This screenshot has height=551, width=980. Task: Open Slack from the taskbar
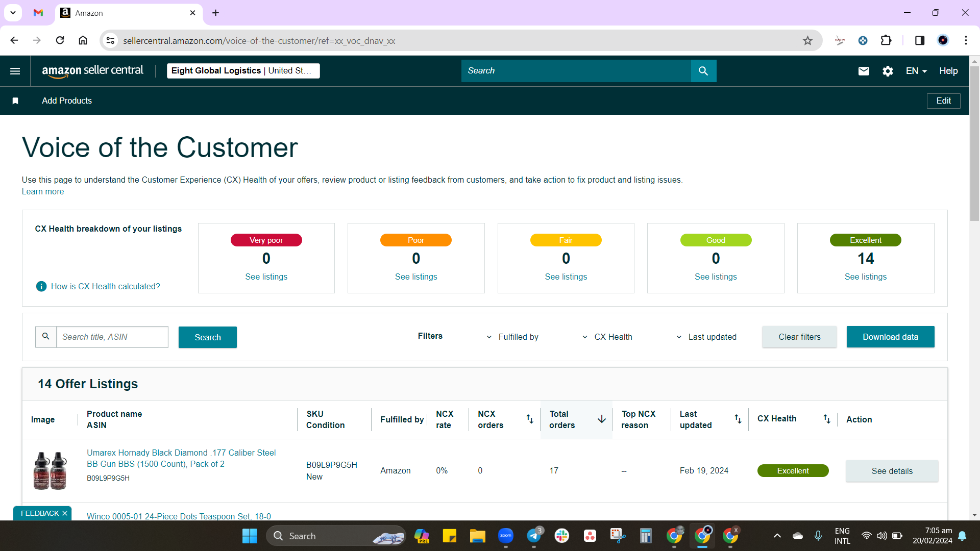pos(562,536)
